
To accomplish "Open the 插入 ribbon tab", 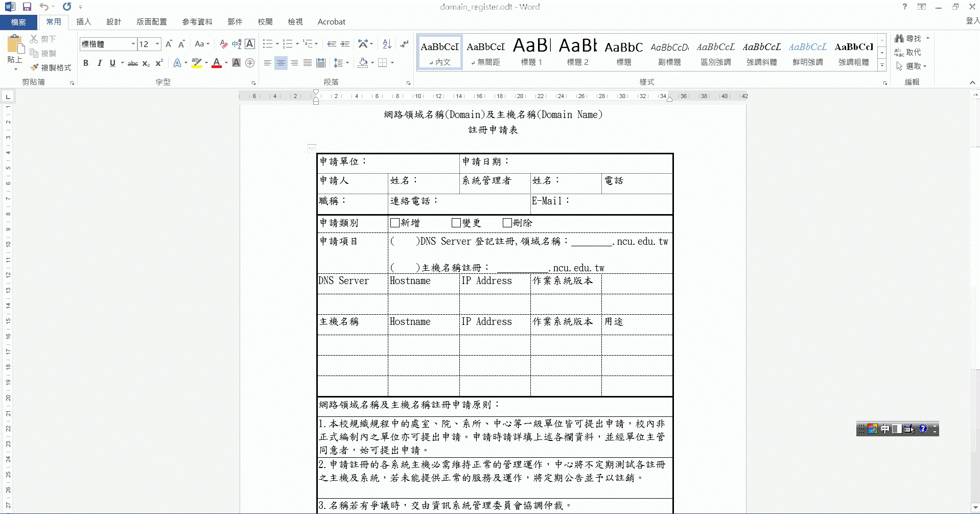I will tap(83, 21).
